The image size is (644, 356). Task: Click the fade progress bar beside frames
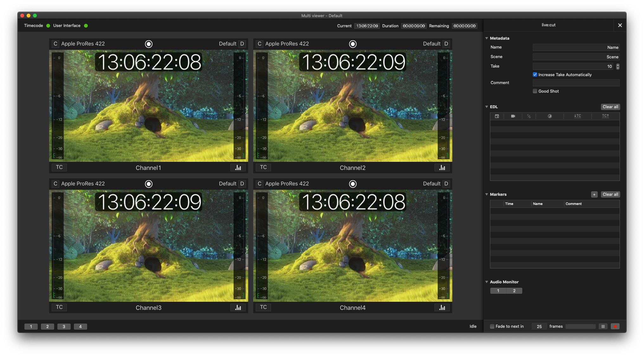(581, 326)
